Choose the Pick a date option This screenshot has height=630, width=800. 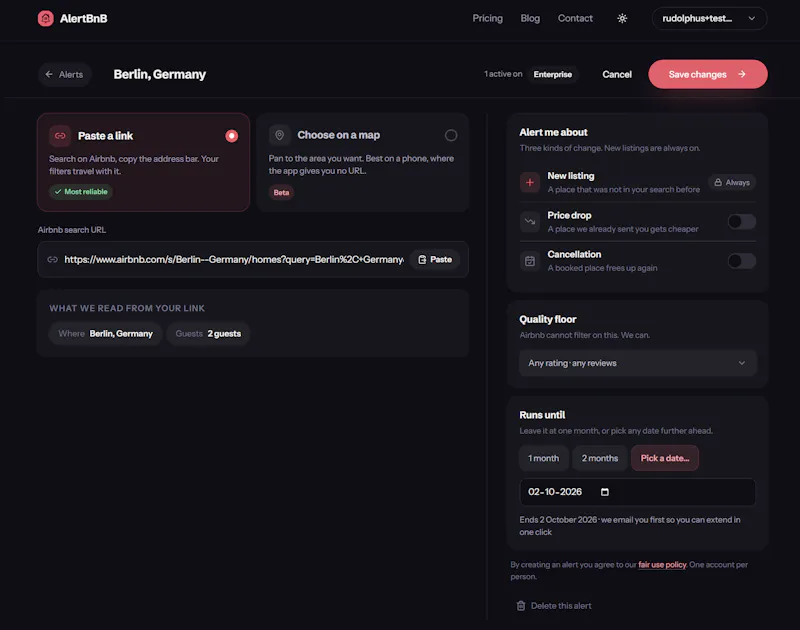click(x=665, y=458)
